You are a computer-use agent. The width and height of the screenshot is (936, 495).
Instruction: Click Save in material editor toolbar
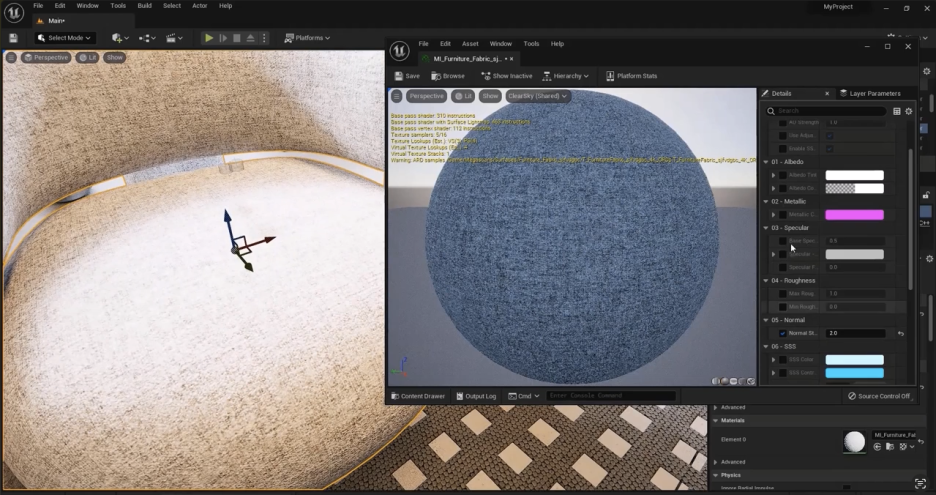(407, 76)
